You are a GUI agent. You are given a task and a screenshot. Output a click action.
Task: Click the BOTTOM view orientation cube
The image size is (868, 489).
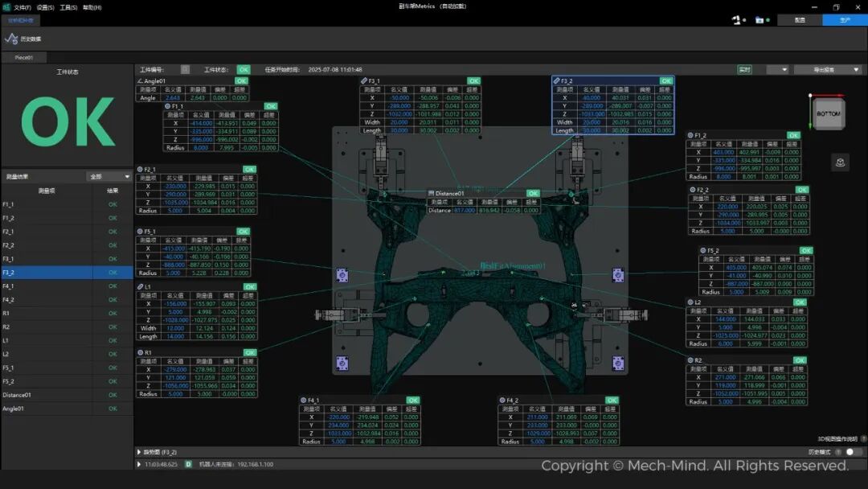(827, 114)
